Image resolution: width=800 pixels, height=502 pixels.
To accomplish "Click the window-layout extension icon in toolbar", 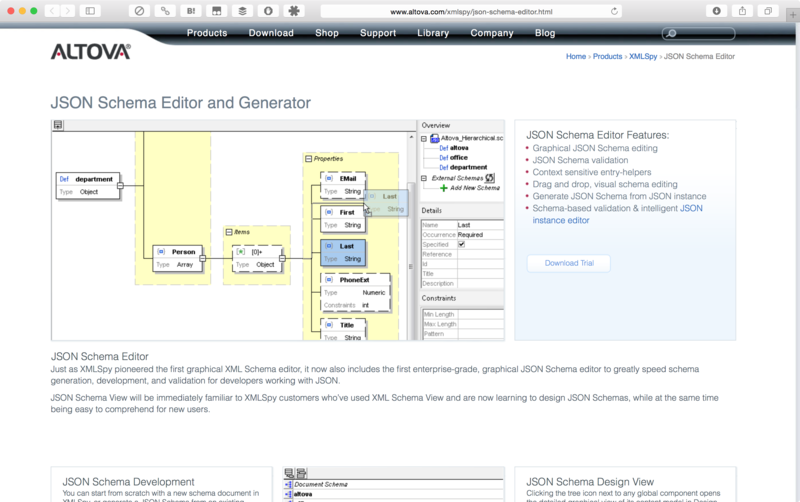I will click(x=217, y=11).
